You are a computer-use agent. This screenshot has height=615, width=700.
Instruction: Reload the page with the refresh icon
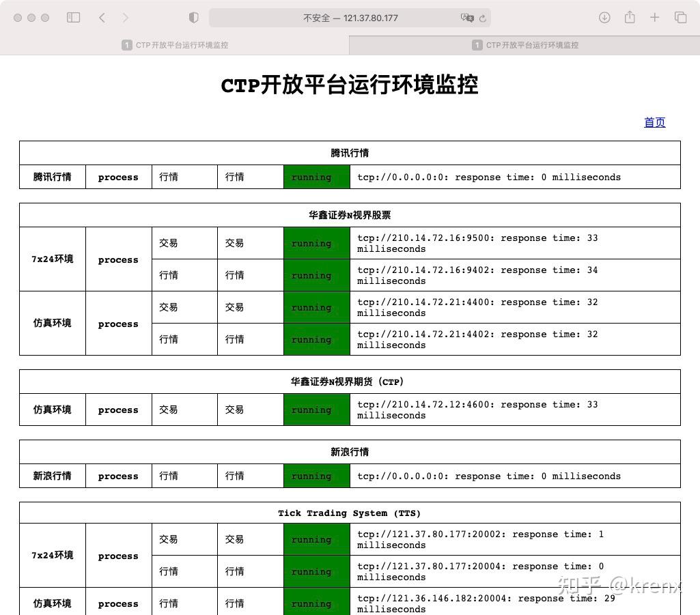tap(483, 18)
